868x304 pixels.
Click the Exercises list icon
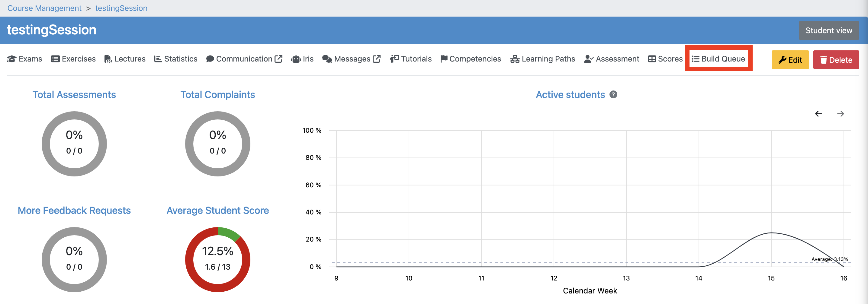55,59
